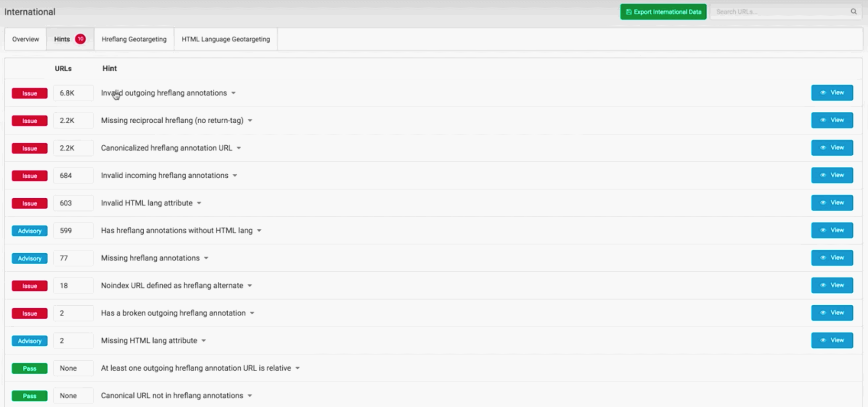Click the search magnifier icon
Viewport: 868px width, 407px height.
pyautogui.click(x=853, y=11)
